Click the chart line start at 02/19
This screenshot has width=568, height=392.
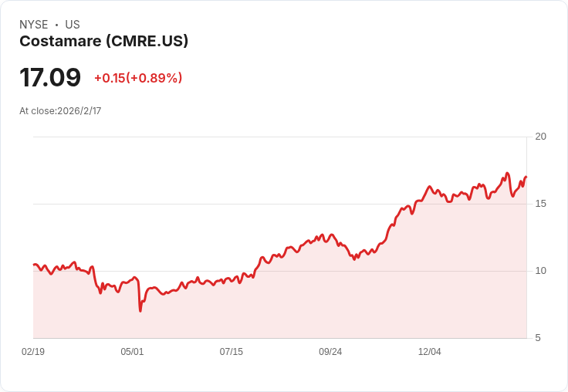(34, 265)
